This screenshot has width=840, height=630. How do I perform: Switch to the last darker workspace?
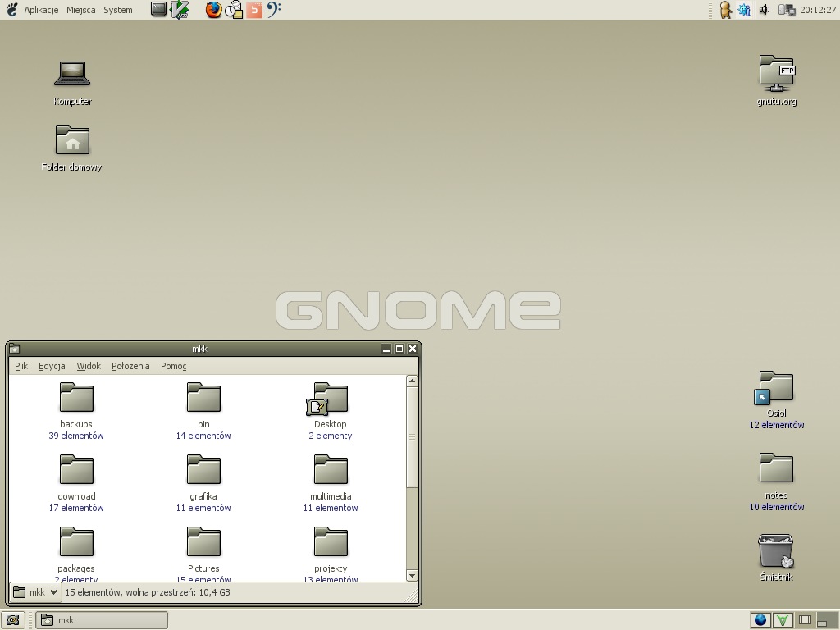click(827, 620)
